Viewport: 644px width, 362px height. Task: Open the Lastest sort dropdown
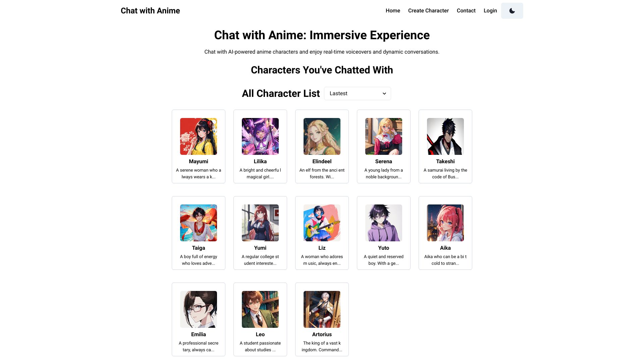pos(357,94)
